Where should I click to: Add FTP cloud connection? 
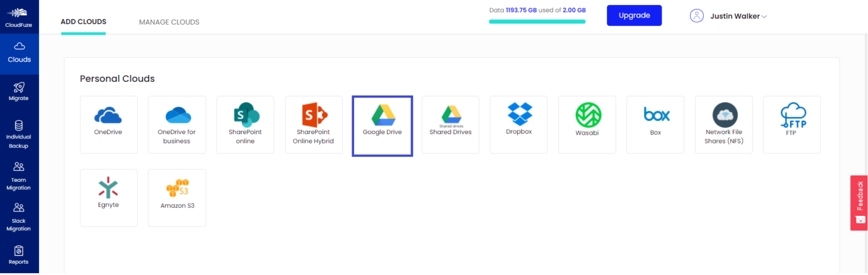tap(792, 125)
